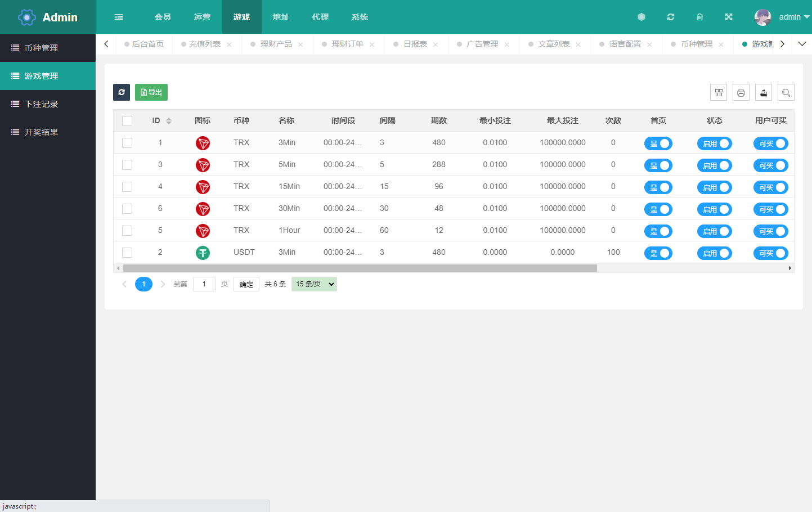Open 下注记录 in the sidebar

click(48, 104)
